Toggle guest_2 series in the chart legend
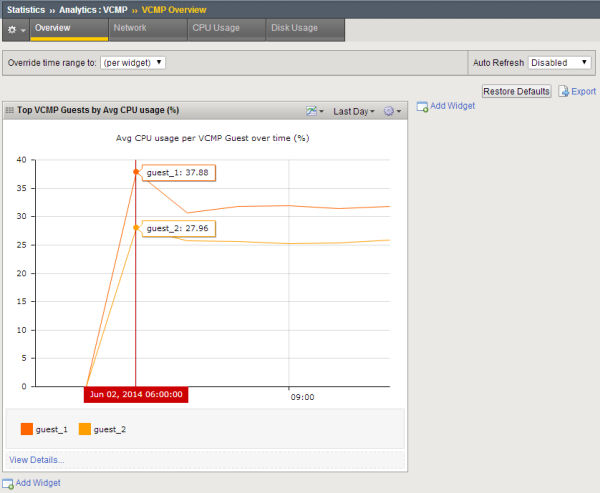 point(85,429)
